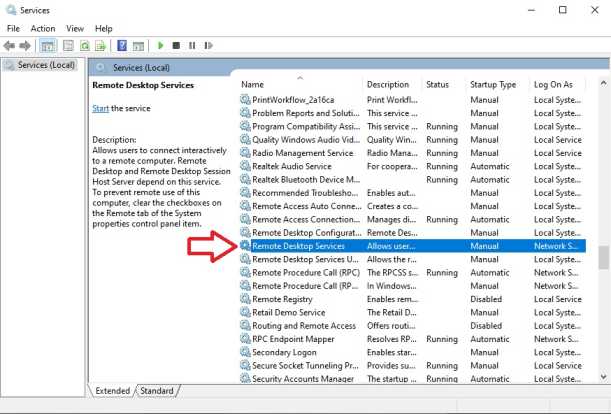Image resolution: width=611 pixels, height=414 pixels.
Task: Click the gear icon for PrintWorkflow_2a16ca
Action: coord(245,100)
